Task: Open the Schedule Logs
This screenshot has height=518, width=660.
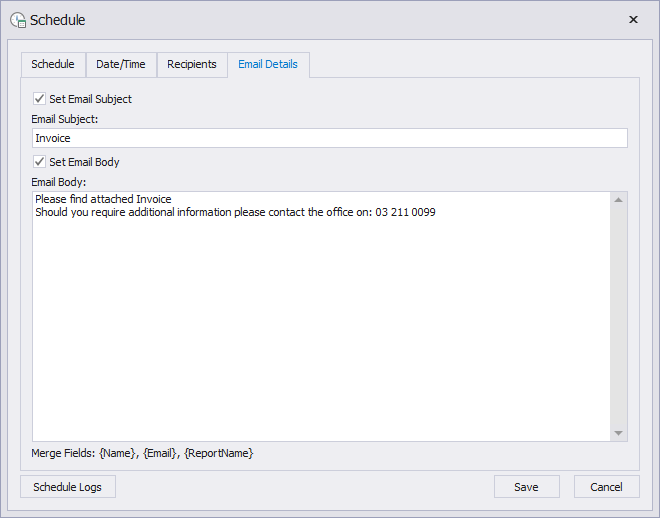Action: click(x=68, y=487)
